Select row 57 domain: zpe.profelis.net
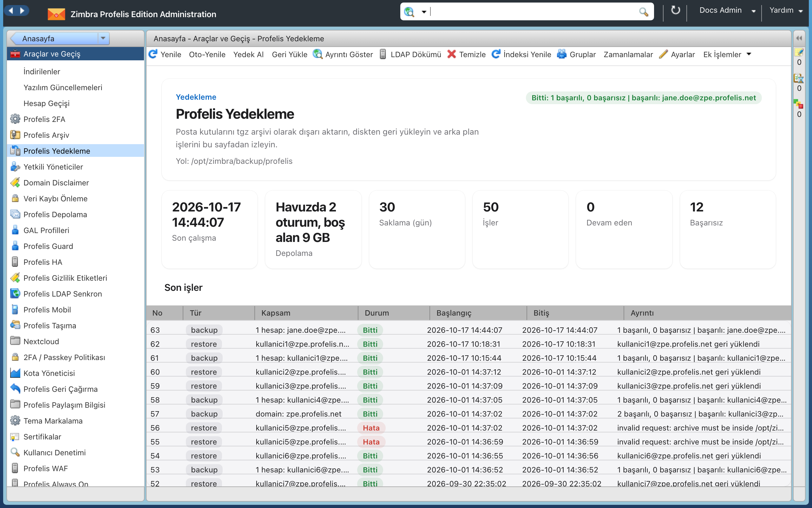Viewport: 812px width, 508px height. tap(468, 414)
